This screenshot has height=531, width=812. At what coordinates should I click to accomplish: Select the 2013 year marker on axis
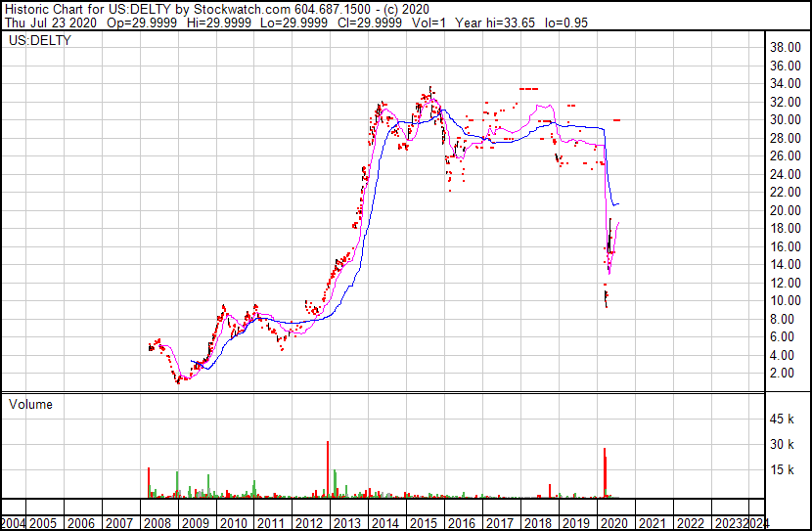(347, 523)
